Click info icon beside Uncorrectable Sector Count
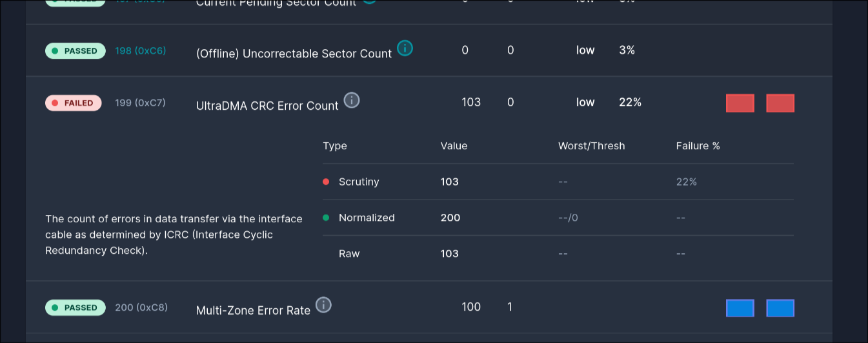Viewport: 868px width, 343px height. point(405,48)
